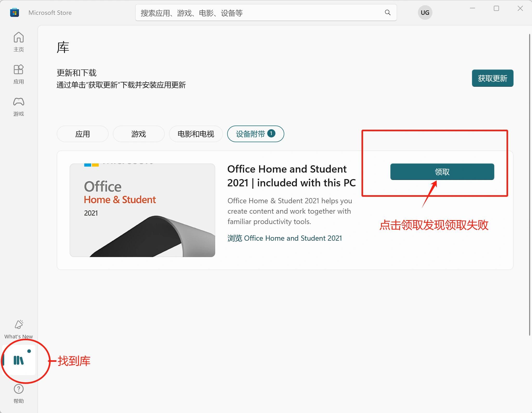
Task: Open 浏览 Office Home and Student 2021 link
Action: click(x=285, y=238)
